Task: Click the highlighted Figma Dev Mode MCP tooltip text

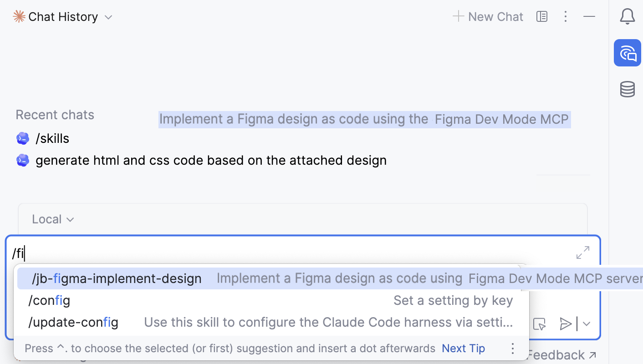Action: click(x=364, y=119)
